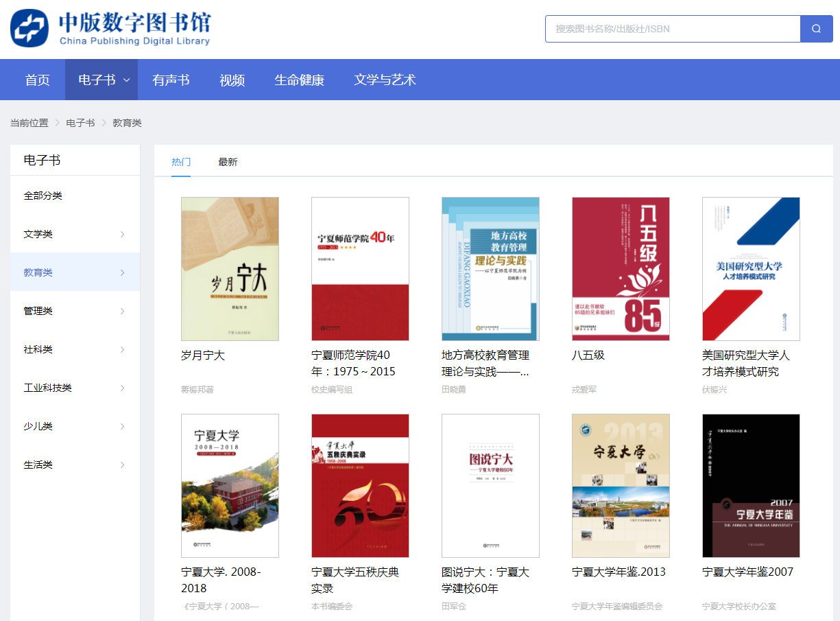Open the 岁月宁大 book cover
This screenshot has height=621, width=840.
point(230,269)
